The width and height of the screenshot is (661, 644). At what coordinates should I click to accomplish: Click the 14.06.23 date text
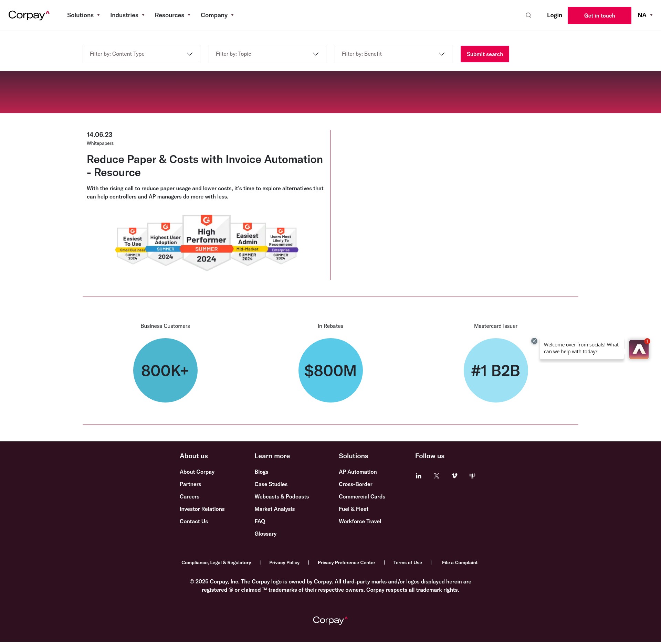pos(99,135)
